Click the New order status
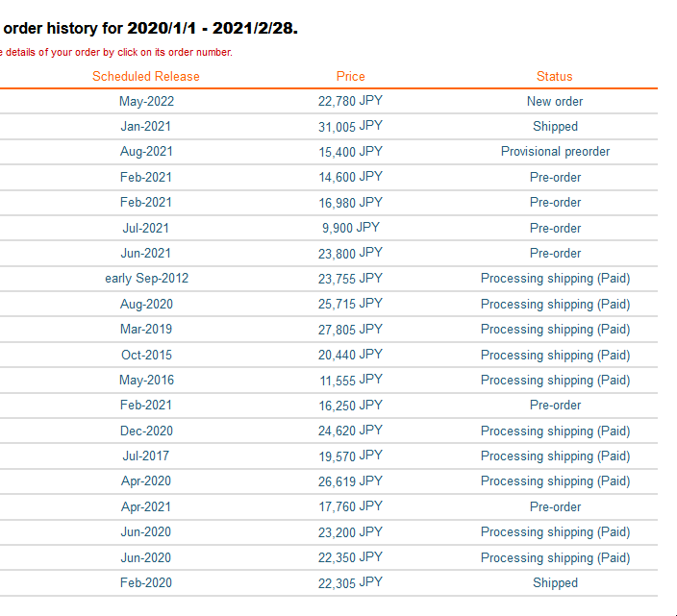The image size is (677, 616). (x=555, y=101)
